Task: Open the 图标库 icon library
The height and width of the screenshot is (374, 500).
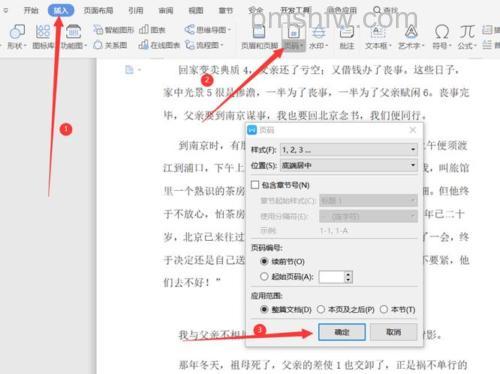Action: [x=43, y=37]
